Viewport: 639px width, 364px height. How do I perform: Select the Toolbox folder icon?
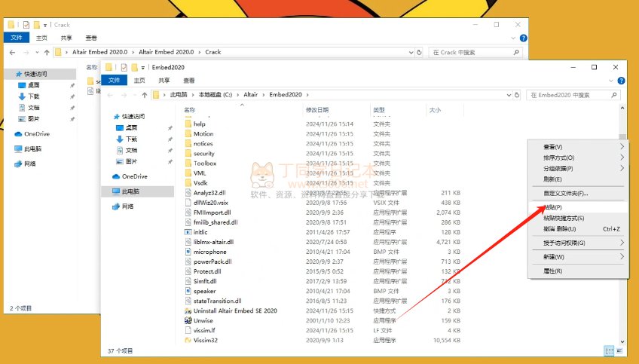(188, 163)
